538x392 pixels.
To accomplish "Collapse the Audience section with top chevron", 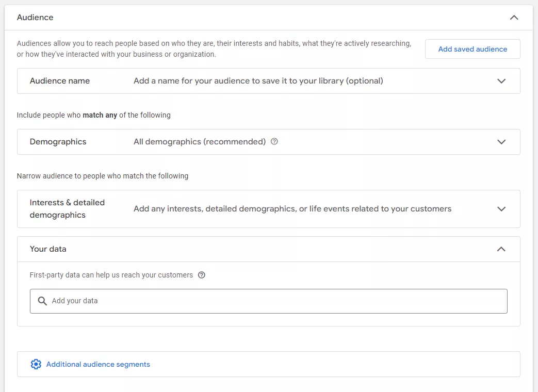I will [x=514, y=18].
